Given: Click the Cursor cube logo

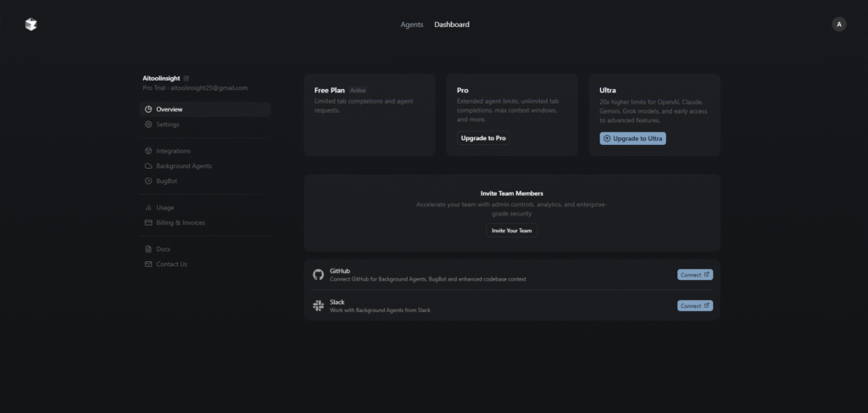Looking at the screenshot, I should [x=31, y=25].
